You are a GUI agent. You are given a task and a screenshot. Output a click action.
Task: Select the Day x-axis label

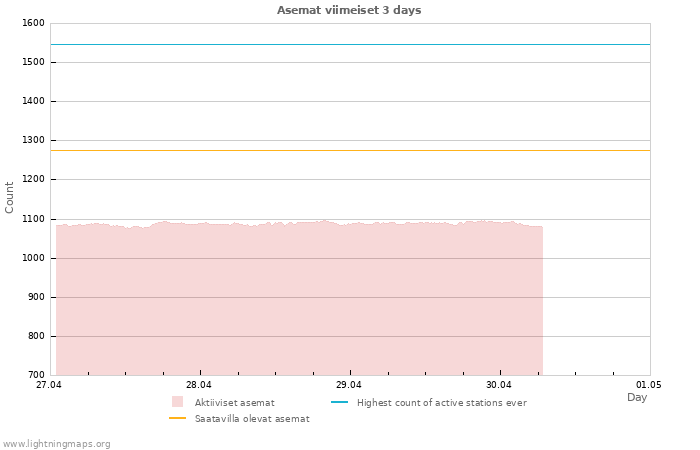(637, 397)
